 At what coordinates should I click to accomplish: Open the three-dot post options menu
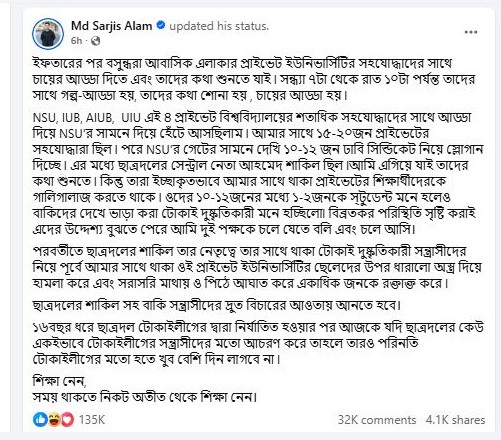coord(471,32)
